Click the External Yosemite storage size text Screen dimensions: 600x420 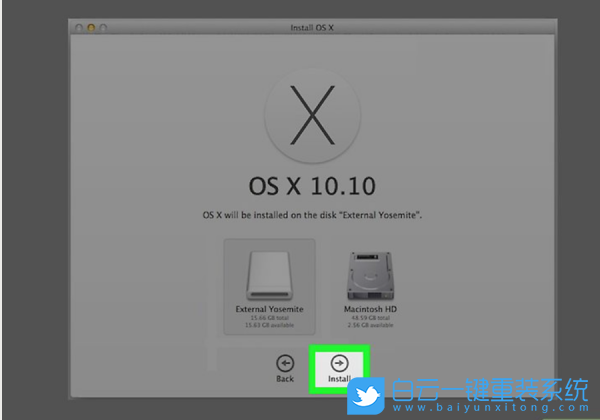pos(269,321)
